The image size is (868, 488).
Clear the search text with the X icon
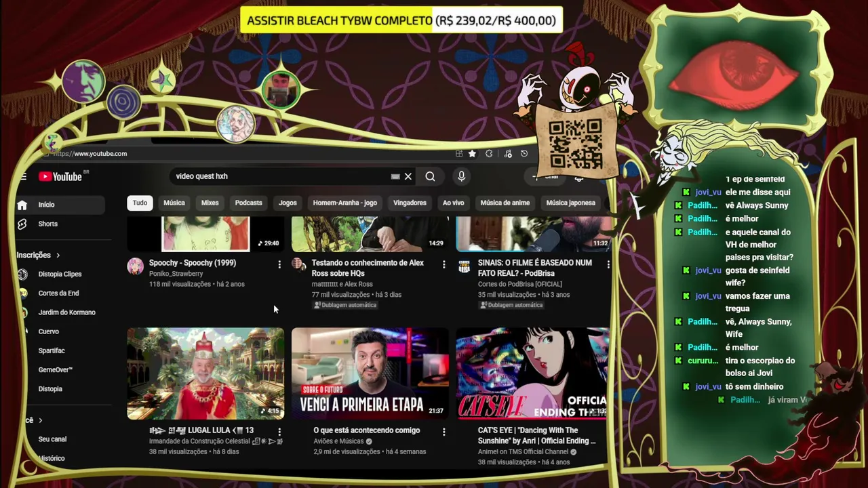(408, 176)
